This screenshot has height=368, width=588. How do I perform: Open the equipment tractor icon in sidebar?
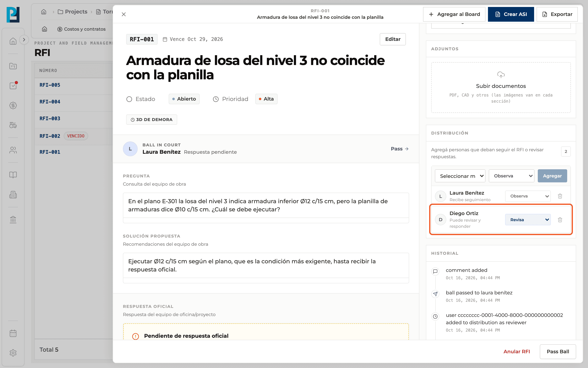coord(13,125)
